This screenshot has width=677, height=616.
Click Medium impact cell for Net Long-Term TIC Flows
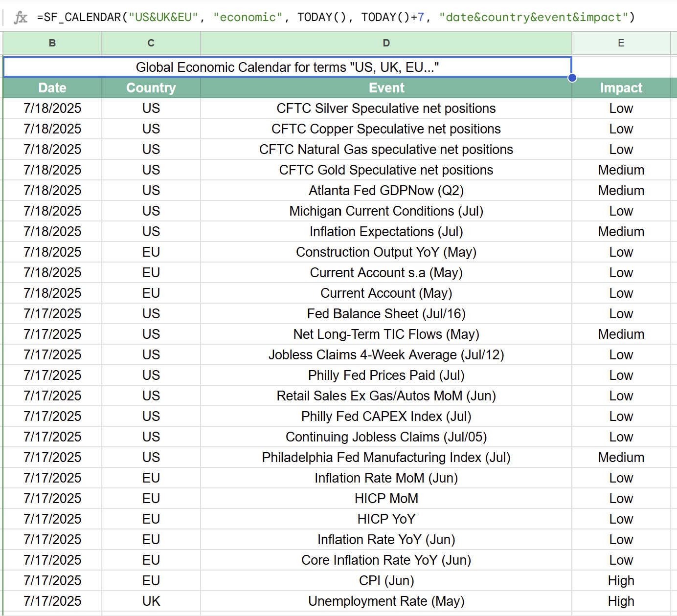click(x=621, y=334)
